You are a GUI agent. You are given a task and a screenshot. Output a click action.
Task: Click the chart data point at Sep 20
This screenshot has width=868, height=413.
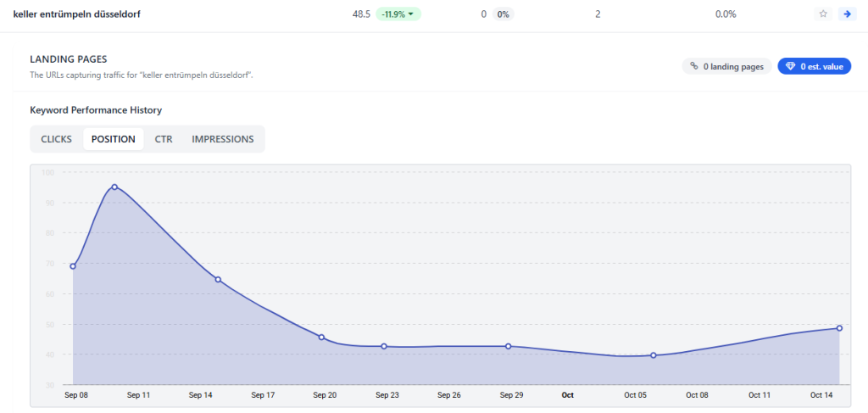(x=321, y=338)
